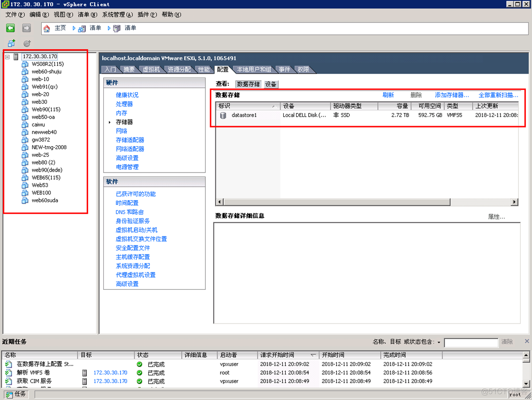Click the first breadcrumb arrow after 主页
This screenshot has width=532, height=400.
point(74,28)
